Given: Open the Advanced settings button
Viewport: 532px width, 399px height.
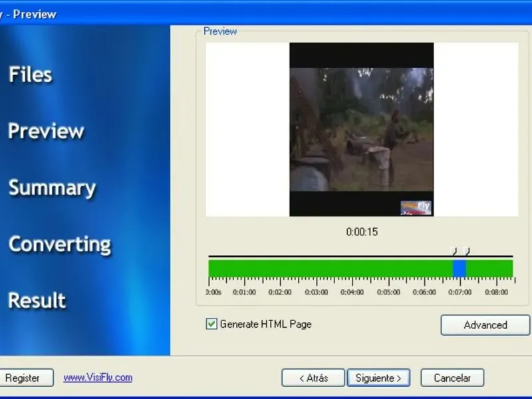Looking at the screenshot, I should pyautogui.click(x=485, y=325).
